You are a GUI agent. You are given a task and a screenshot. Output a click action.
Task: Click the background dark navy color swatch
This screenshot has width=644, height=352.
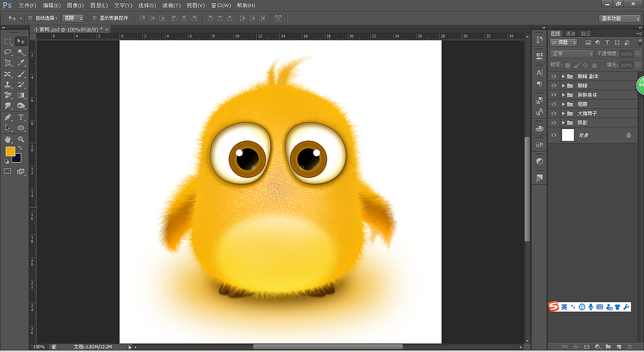[x=18, y=159]
